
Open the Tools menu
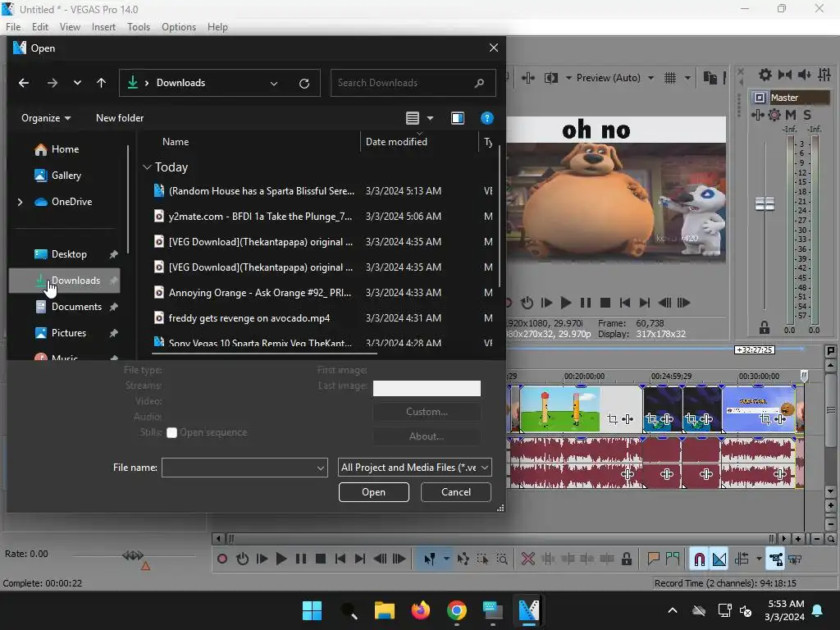pyautogui.click(x=138, y=27)
